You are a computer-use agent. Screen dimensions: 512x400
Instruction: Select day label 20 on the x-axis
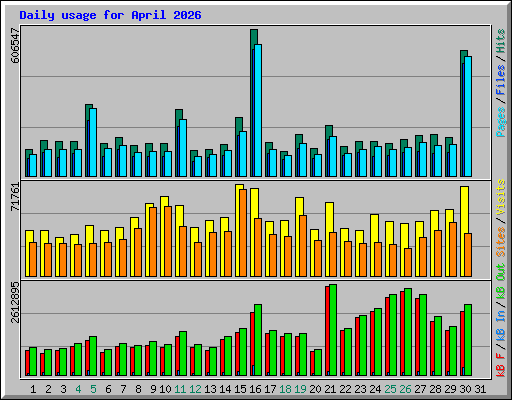point(315,389)
